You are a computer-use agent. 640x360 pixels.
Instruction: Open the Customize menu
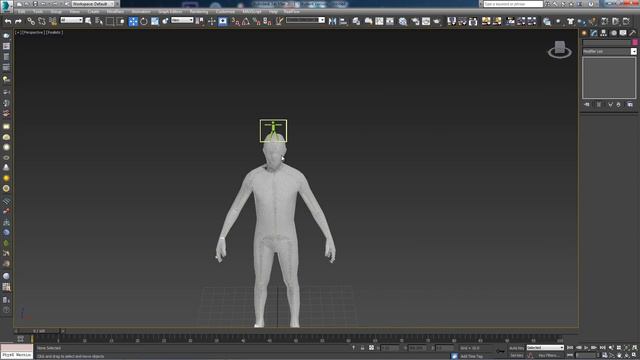point(225,12)
